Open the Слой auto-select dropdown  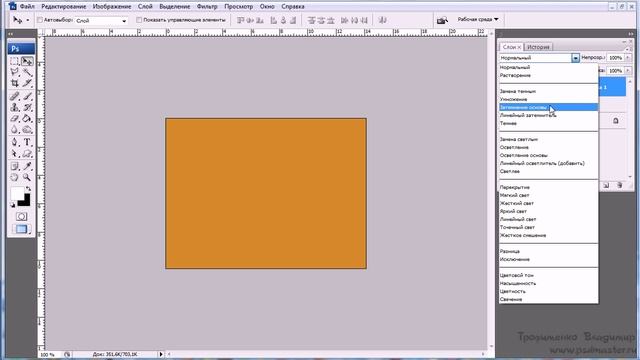[101, 20]
